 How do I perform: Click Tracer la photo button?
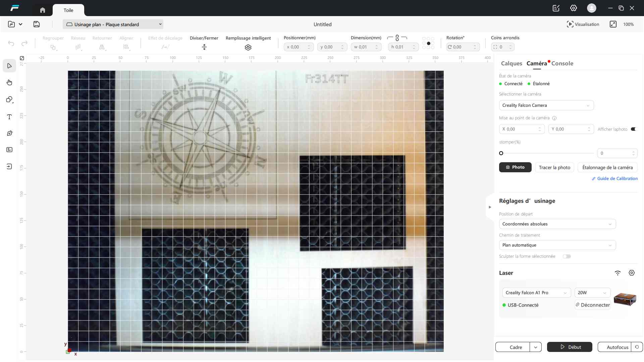554,167
